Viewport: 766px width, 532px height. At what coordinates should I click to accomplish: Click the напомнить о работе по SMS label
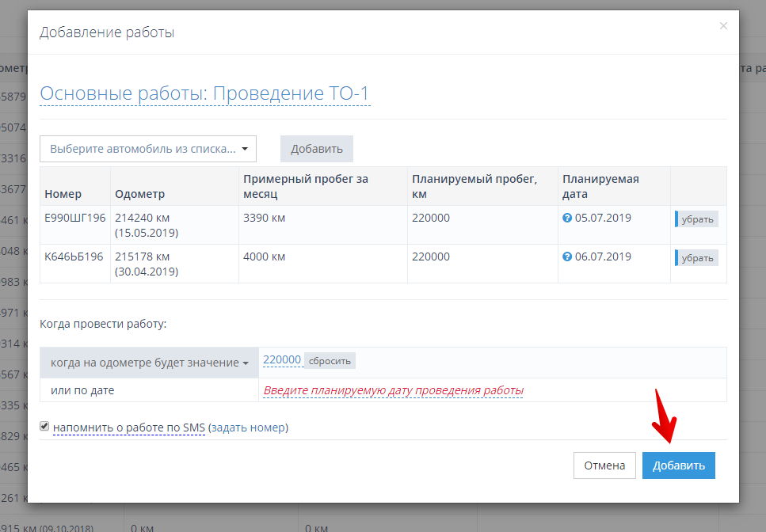pyautogui.click(x=129, y=427)
